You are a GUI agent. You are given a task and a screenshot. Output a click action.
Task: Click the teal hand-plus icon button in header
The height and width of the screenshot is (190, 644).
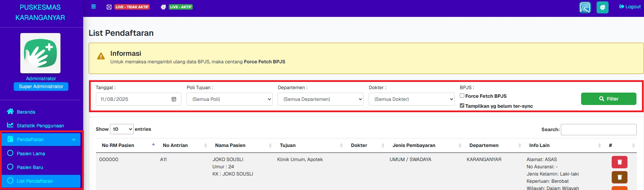[x=602, y=7]
